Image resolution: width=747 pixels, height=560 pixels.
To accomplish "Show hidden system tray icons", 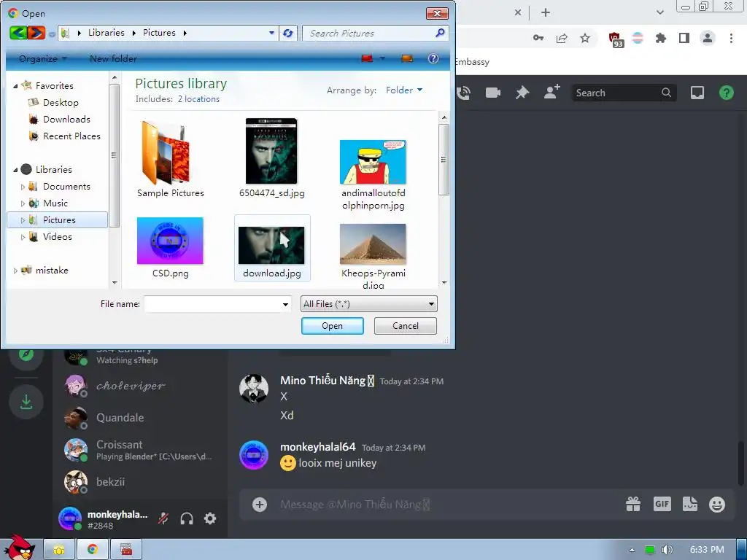I will pyautogui.click(x=632, y=550).
